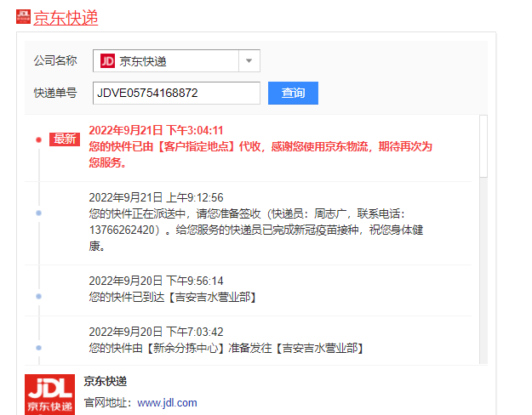
Task: Click the 最新 red badge
Action: (65, 139)
